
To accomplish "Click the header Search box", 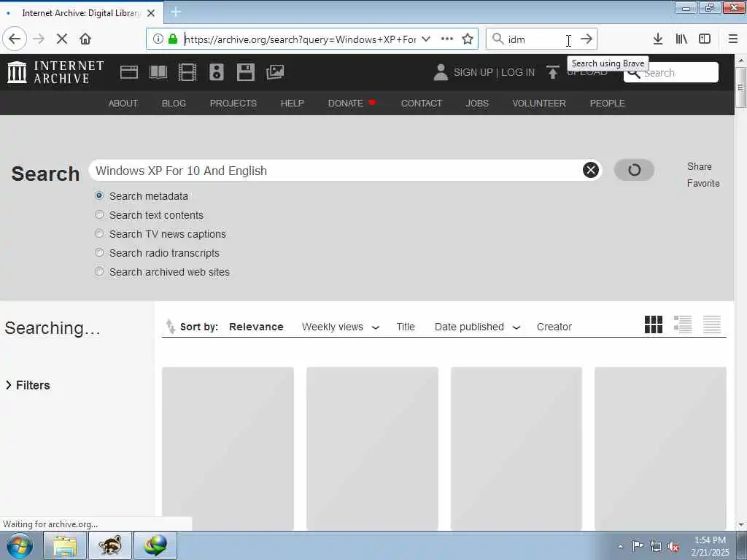I will (671, 72).
